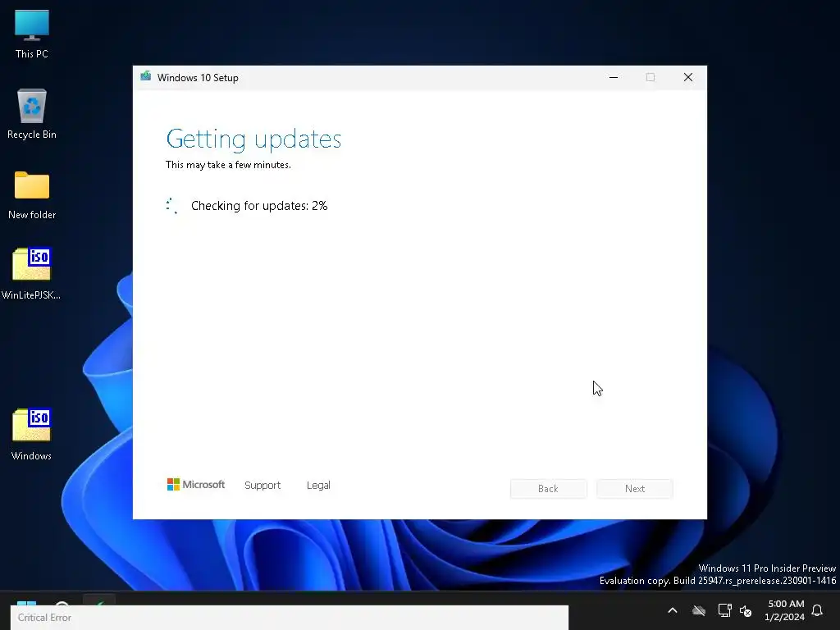The height and width of the screenshot is (630, 840).
Task: Close the Windows 10 Setup window
Action: 688,77
